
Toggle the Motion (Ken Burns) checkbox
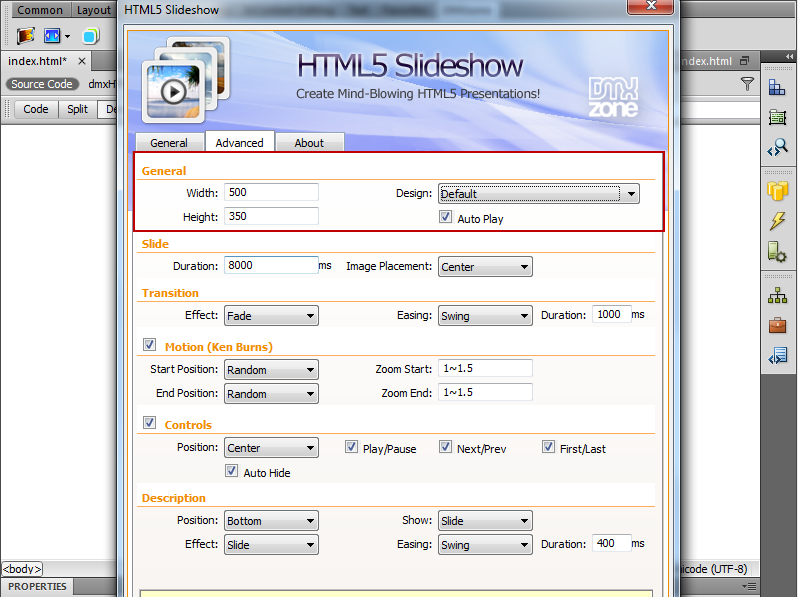click(x=149, y=345)
